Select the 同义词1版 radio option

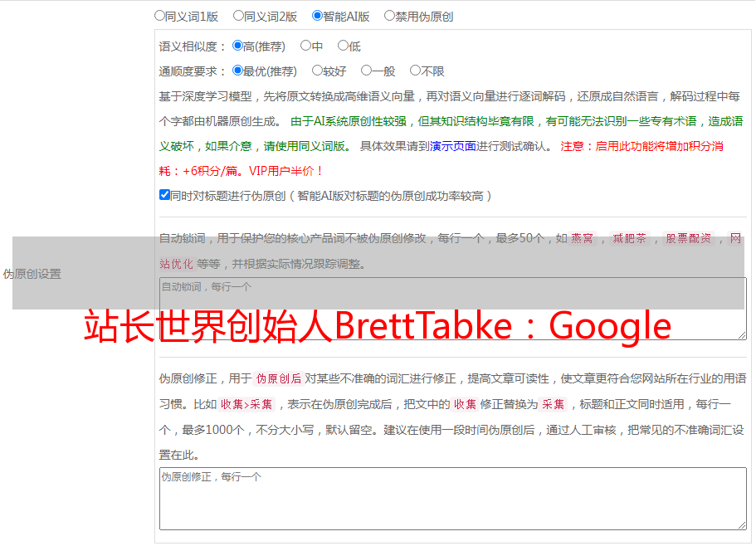click(x=159, y=16)
